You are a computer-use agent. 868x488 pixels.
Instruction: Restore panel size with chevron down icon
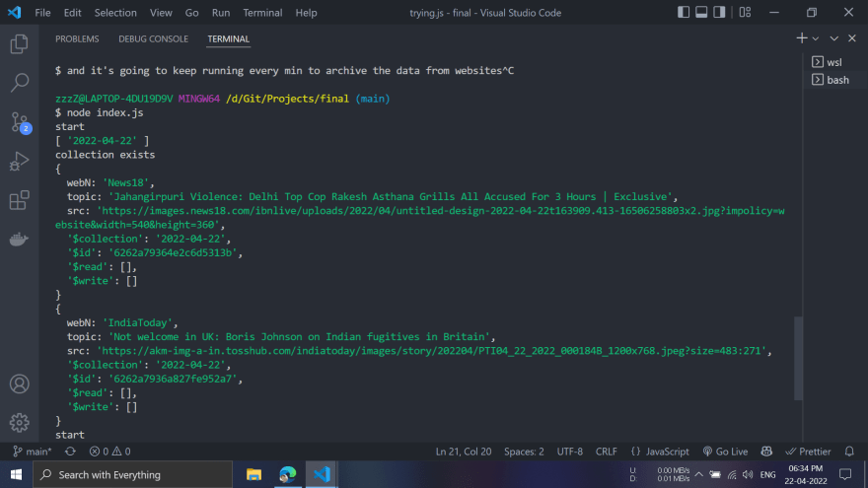click(x=834, y=38)
